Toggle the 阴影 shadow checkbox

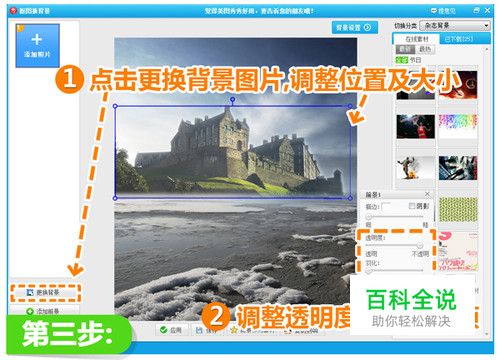[x=412, y=206]
